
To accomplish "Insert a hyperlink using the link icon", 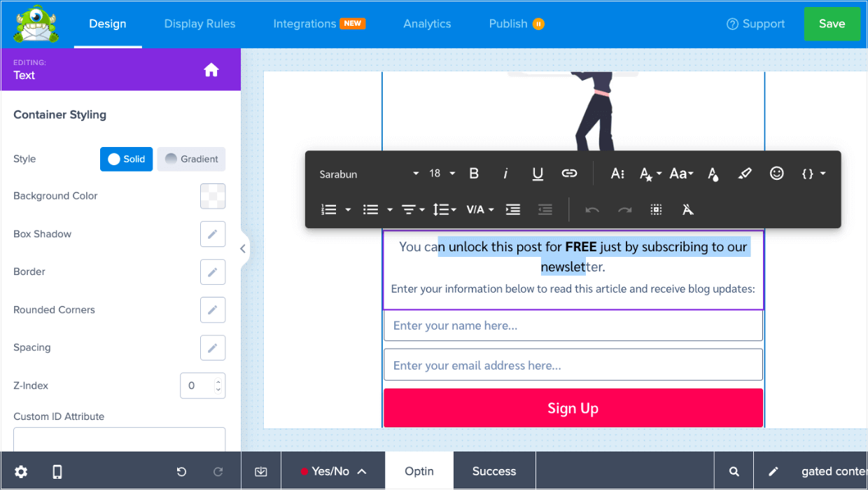I will coord(569,173).
